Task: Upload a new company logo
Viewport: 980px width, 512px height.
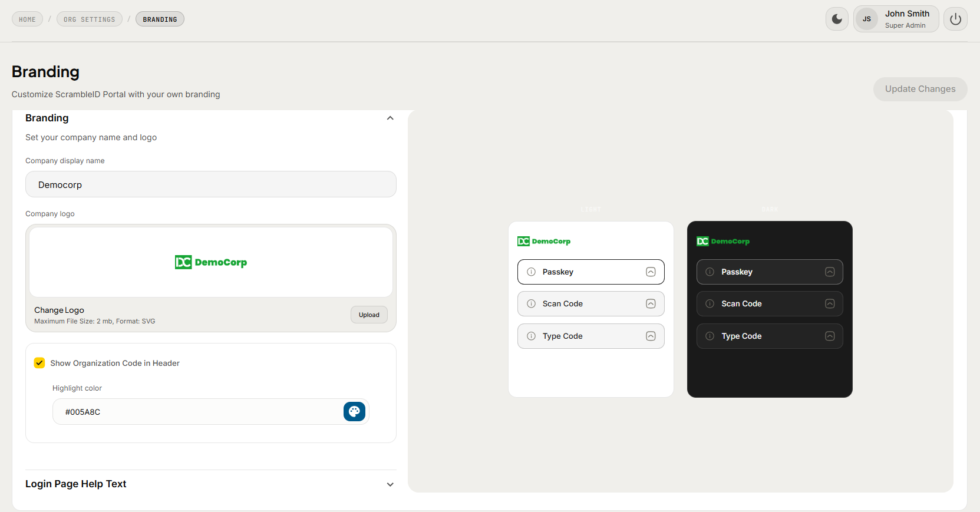Action: tap(369, 315)
